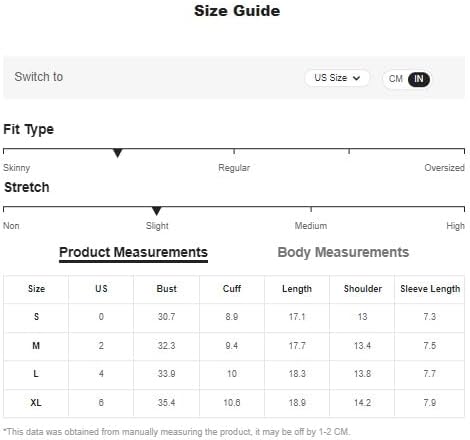The width and height of the screenshot is (470, 440).
Task: Select the S size row label
Action: [x=36, y=316]
